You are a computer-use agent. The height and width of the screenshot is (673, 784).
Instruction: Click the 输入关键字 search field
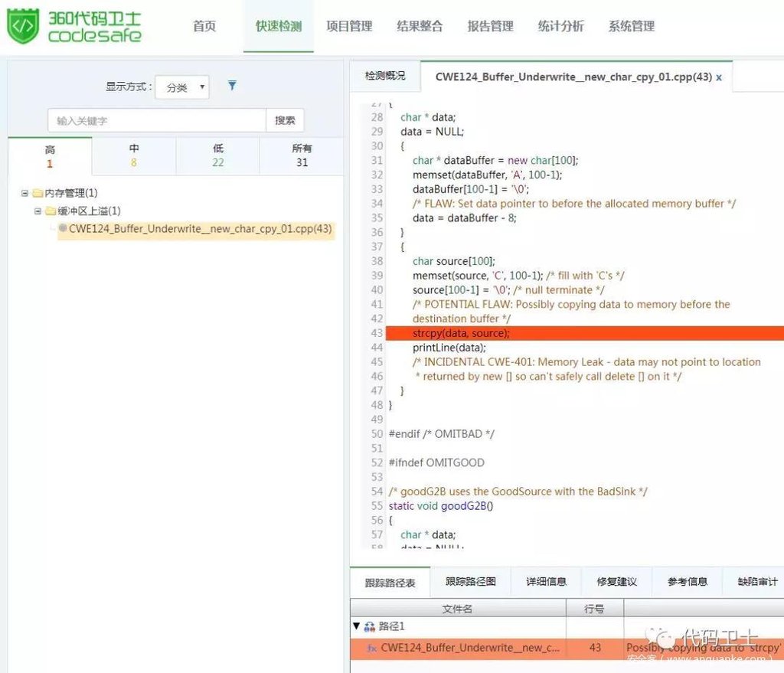157,120
